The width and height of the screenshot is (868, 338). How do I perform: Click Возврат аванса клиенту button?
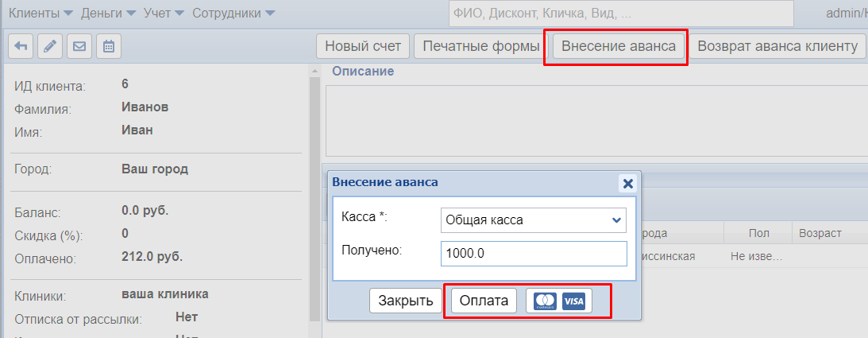pyautogui.click(x=777, y=46)
